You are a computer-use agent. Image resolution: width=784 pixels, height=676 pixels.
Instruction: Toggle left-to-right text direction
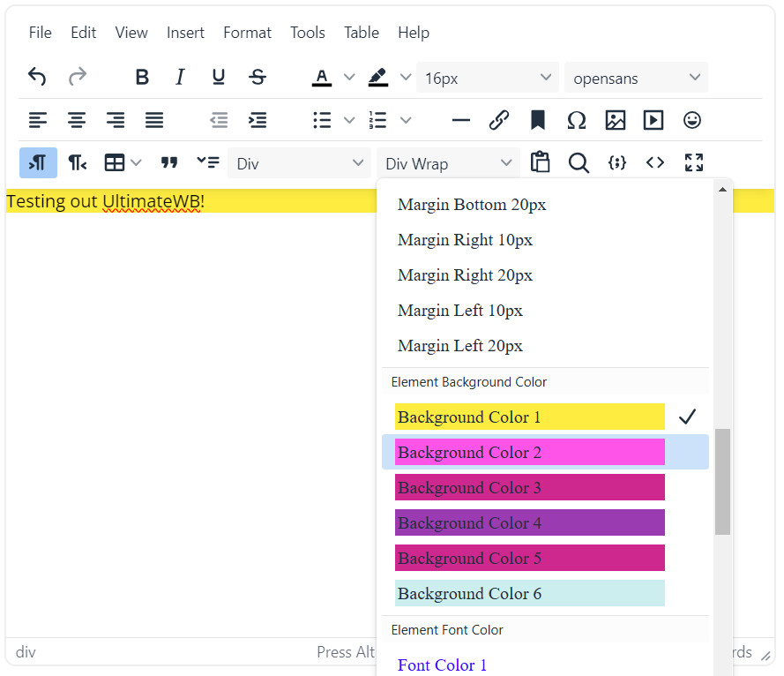(38, 163)
